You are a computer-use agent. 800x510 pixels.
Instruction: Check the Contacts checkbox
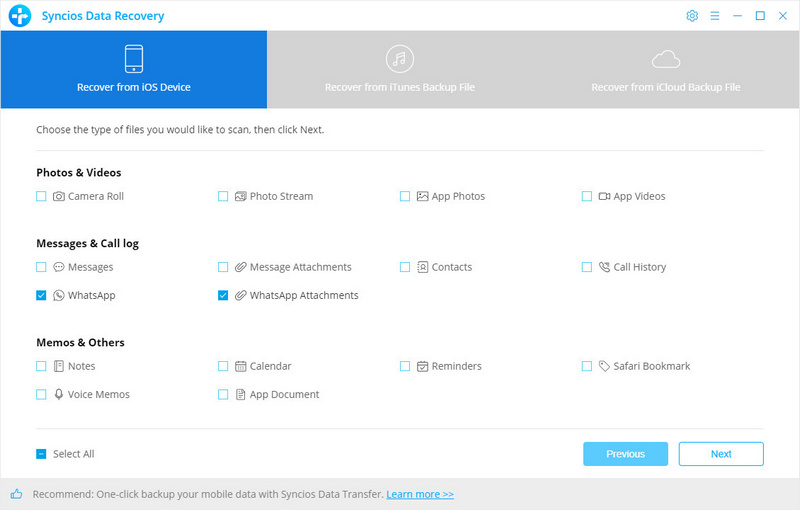[x=405, y=267]
